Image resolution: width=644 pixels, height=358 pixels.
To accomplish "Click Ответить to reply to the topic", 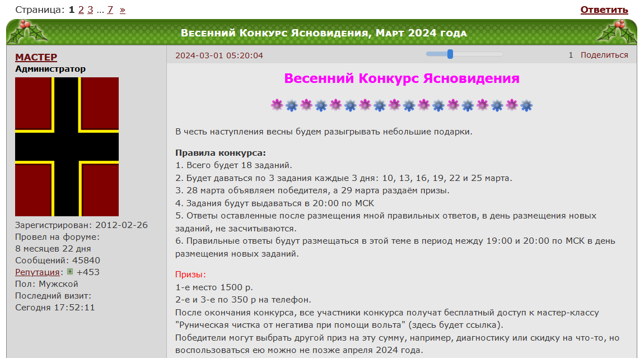I will tap(604, 10).
